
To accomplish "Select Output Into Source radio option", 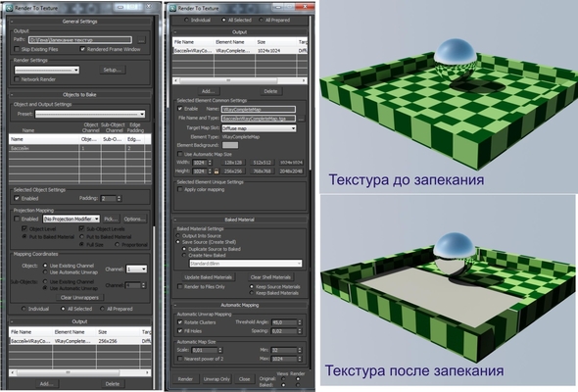I will (x=178, y=235).
